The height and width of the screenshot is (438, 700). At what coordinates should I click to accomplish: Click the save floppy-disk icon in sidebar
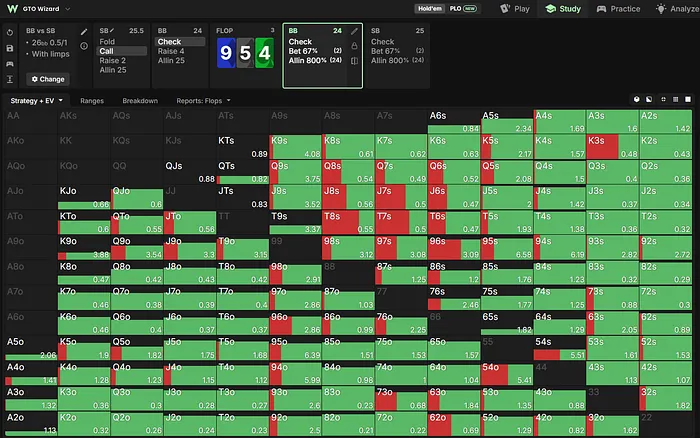click(x=10, y=48)
